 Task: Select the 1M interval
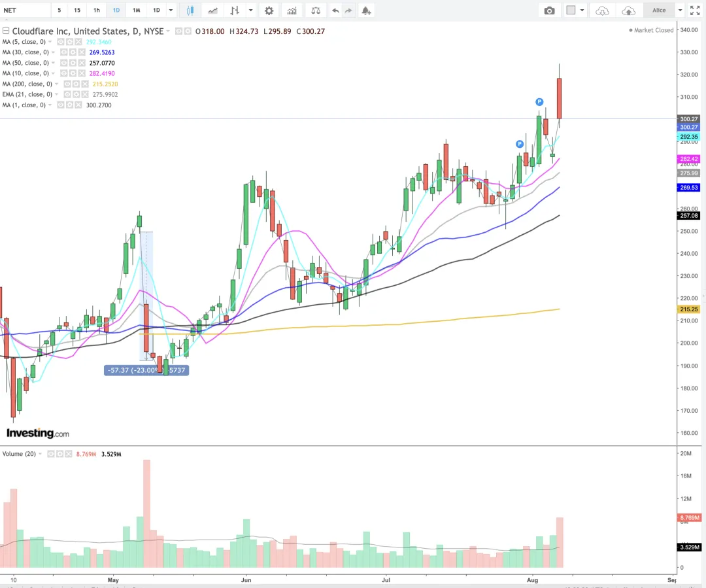[x=137, y=10]
